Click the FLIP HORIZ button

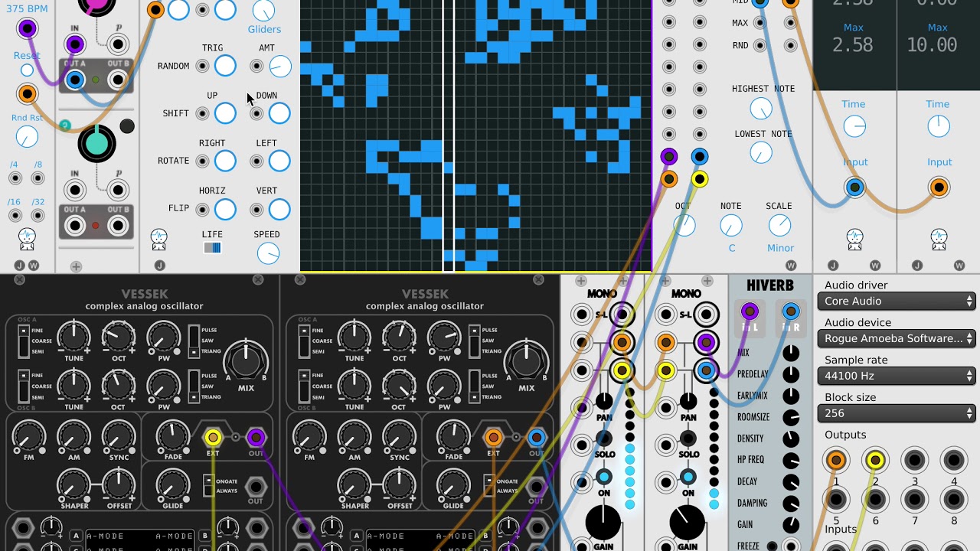[x=225, y=209]
